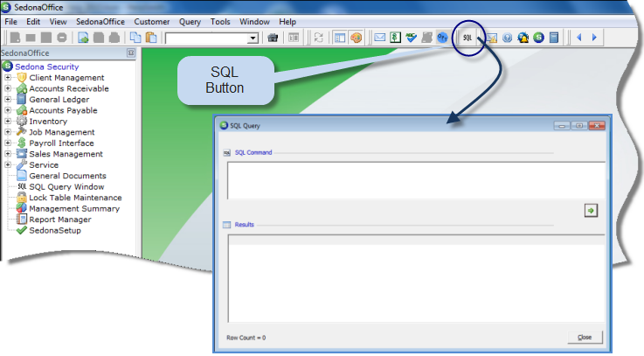Click the green Sedona S toolbar icon

coord(538,38)
